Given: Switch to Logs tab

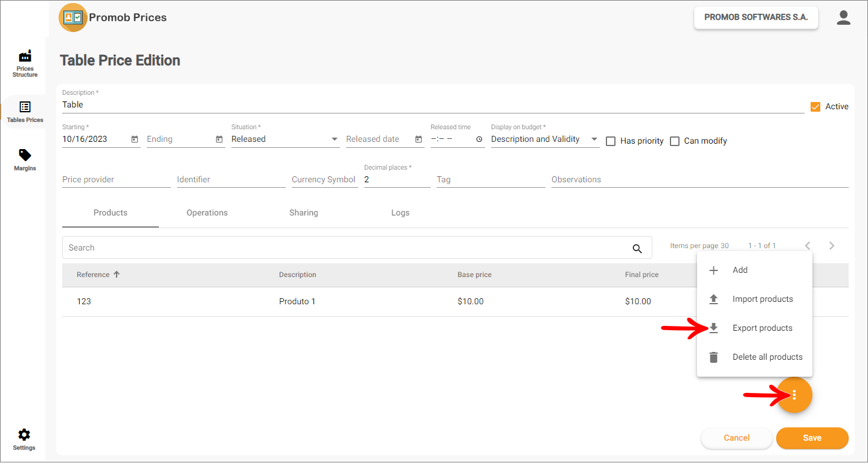Looking at the screenshot, I should pyautogui.click(x=400, y=213).
